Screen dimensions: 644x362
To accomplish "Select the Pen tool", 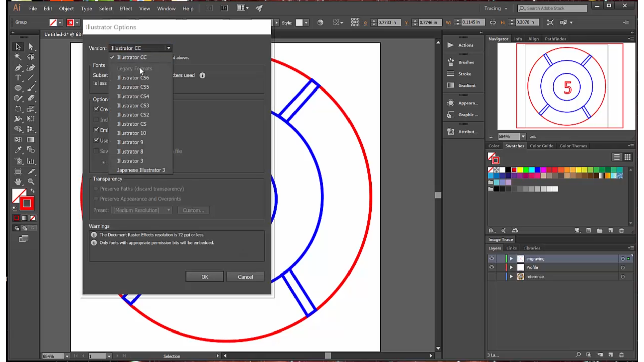I will click(x=18, y=68).
